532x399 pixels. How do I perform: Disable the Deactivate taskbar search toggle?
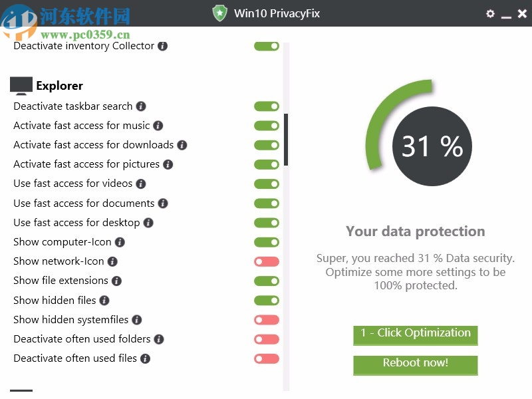tap(267, 106)
